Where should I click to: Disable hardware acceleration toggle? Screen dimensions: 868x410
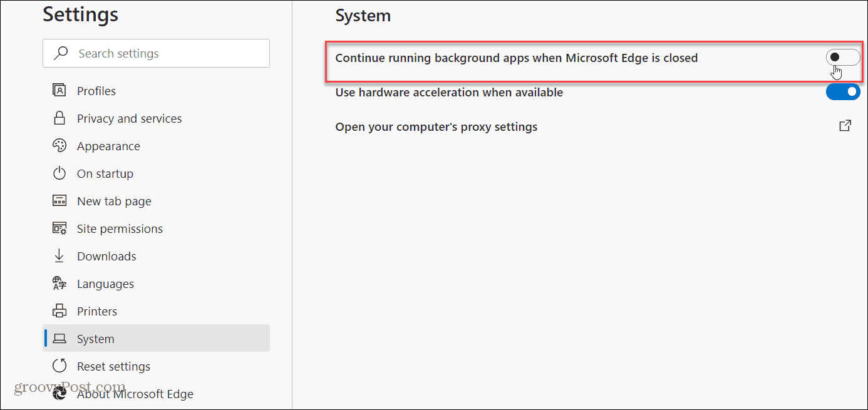click(843, 92)
